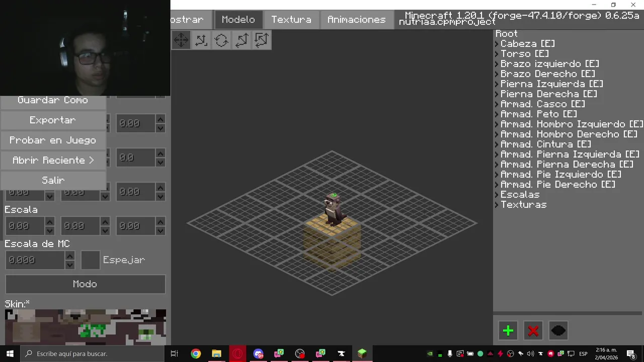Click the third Escala input field

[136, 226]
